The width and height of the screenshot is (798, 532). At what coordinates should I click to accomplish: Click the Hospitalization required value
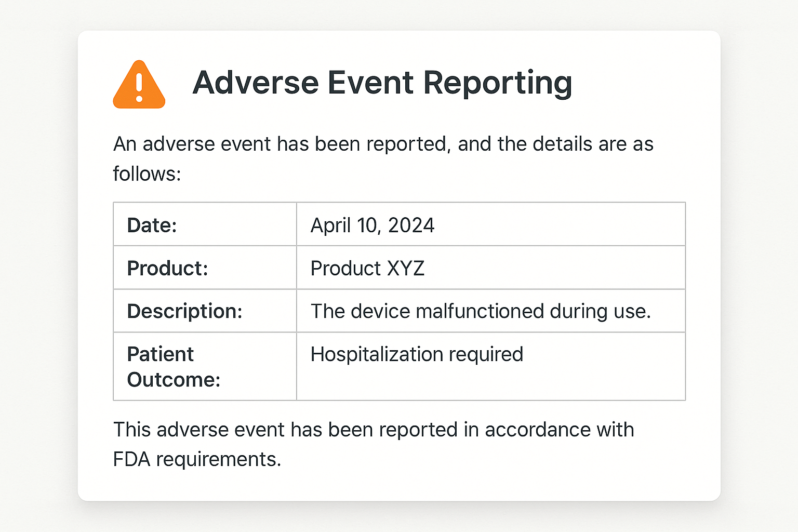point(417,354)
